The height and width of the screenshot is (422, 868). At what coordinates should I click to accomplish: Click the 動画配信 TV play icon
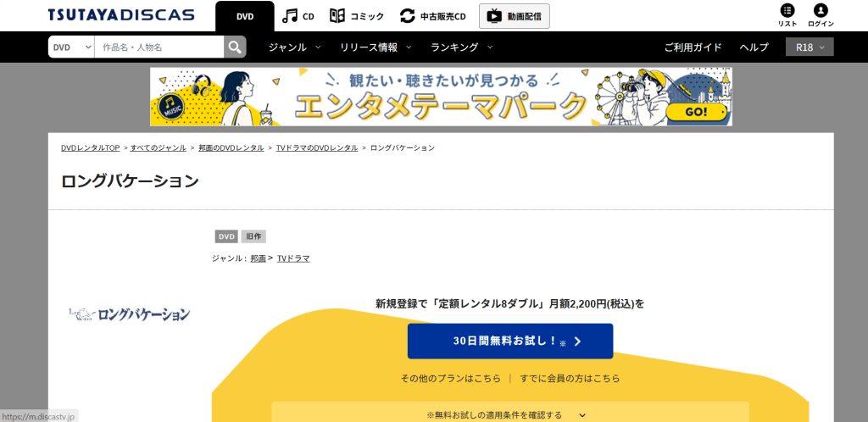494,16
